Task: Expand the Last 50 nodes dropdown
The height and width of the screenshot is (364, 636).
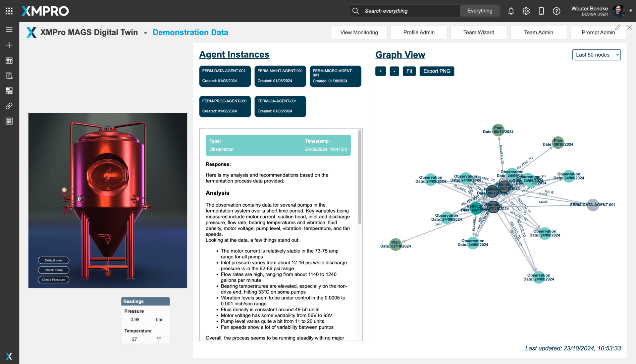Action: [x=596, y=55]
